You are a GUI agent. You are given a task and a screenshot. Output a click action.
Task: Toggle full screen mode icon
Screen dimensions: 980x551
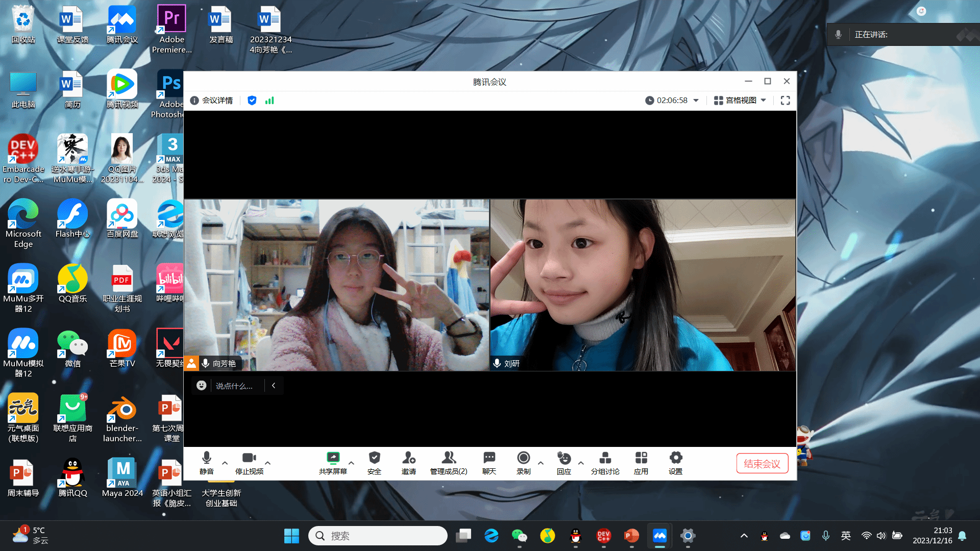(785, 101)
